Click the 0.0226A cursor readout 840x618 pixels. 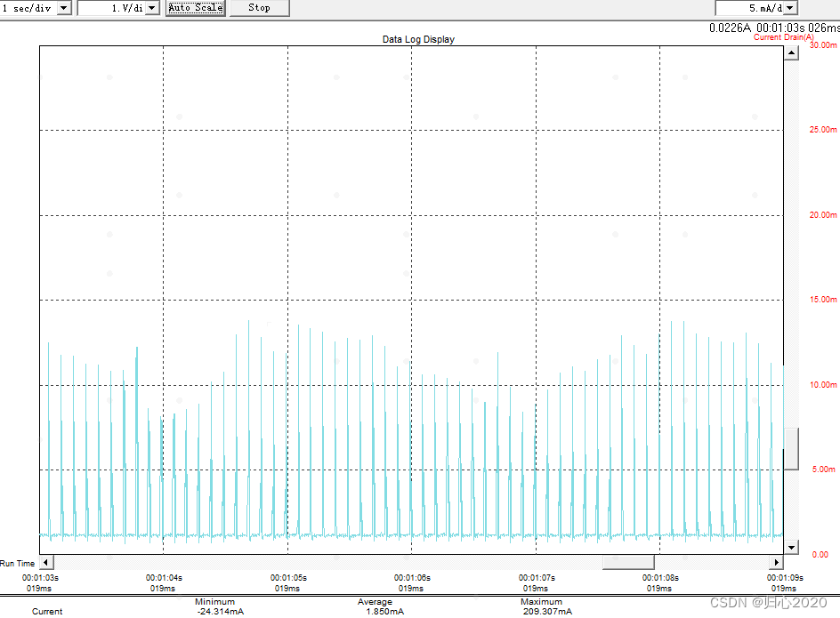click(730, 28)
